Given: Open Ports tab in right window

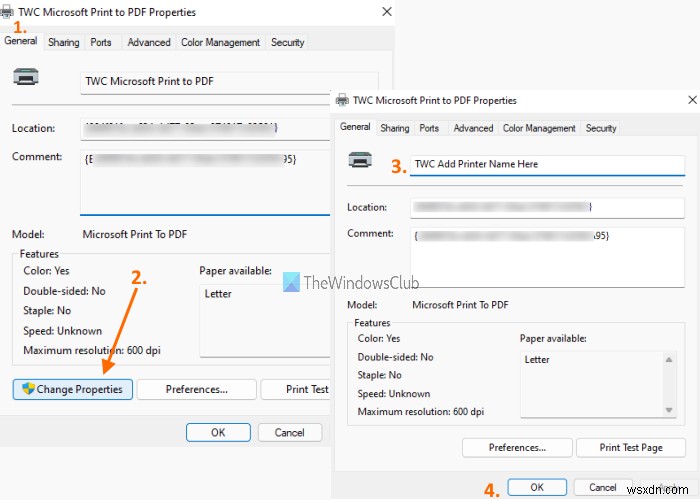Looking at the screenshot, I should 429,128.
